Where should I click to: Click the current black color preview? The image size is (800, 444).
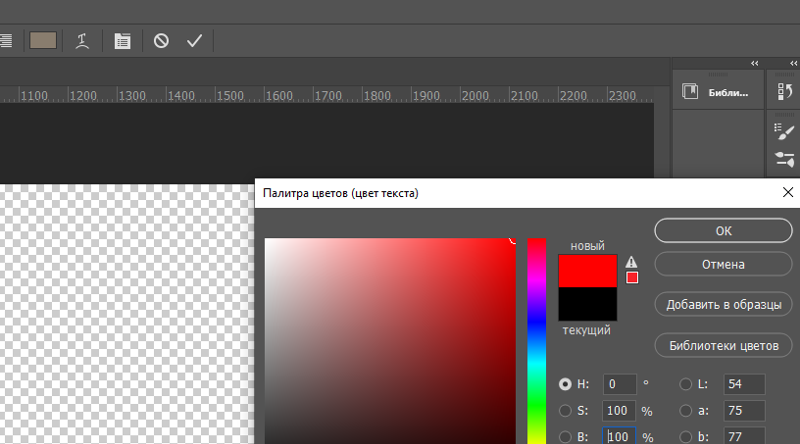(588, 304)
